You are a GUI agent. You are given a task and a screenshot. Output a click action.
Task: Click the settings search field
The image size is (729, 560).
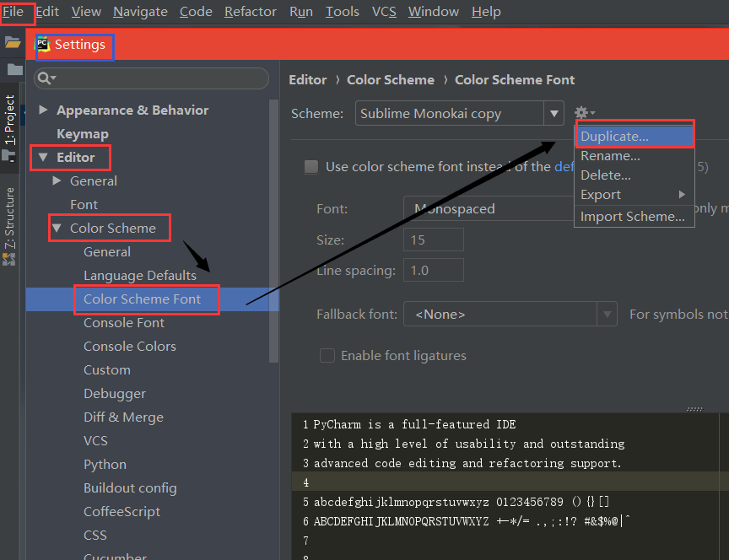(x=152, y=78)
